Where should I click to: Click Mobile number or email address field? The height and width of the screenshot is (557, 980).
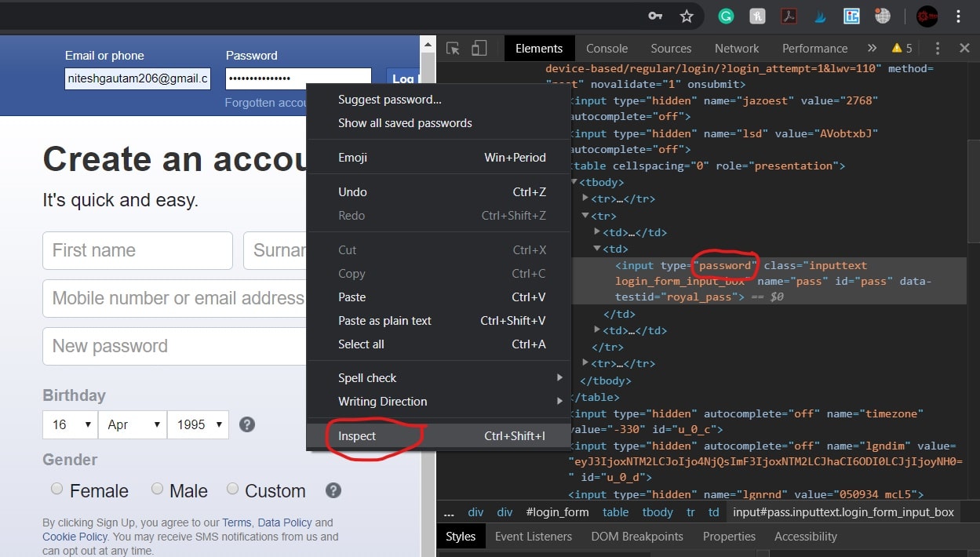point(174,298)
